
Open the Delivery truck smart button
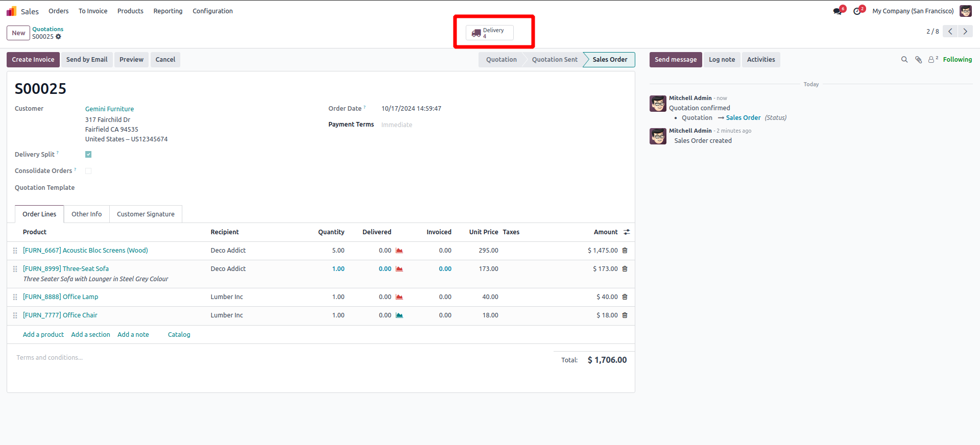pos(489,33)
